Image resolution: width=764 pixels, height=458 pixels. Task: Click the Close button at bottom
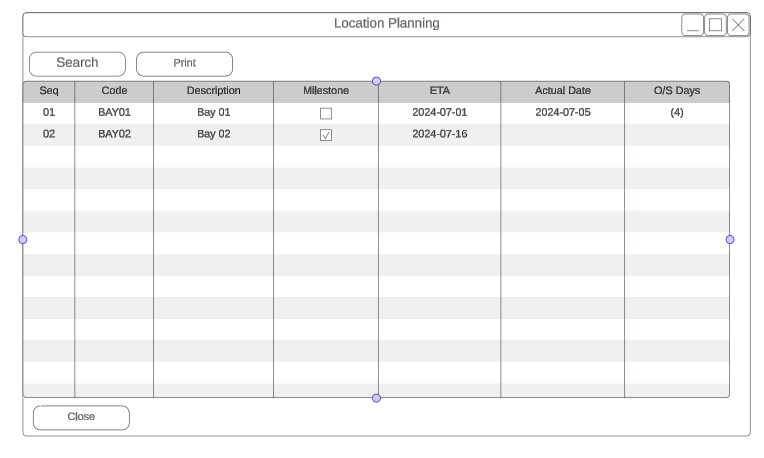tap(81, 417)
